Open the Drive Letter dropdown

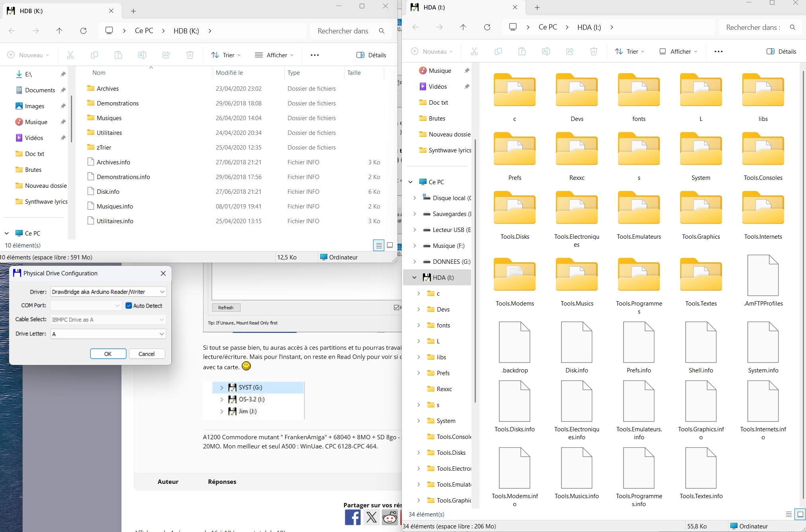(108, 334)
